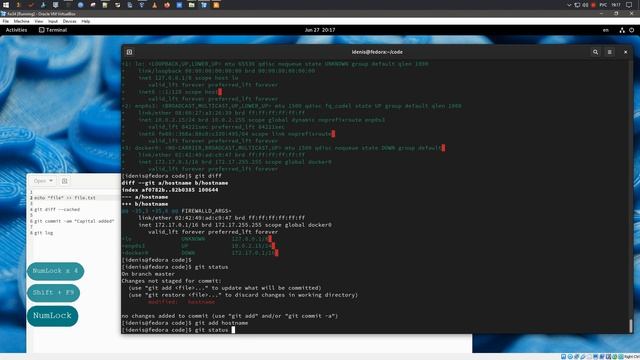Open the VirtualBox Machine menu
The width and height of the screenshot is (640, 360).
pos(21,21)
